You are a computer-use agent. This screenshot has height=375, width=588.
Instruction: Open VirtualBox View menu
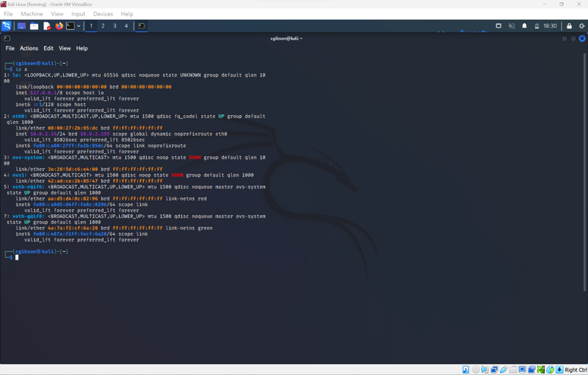tap(57, 14)
